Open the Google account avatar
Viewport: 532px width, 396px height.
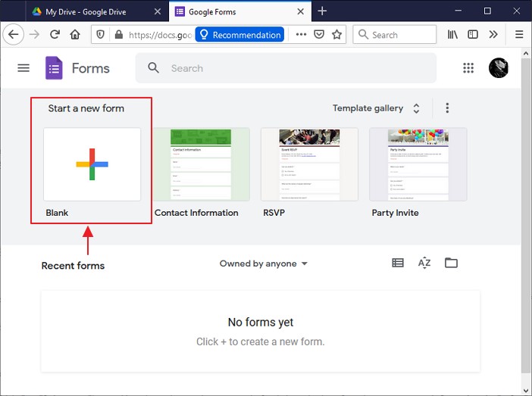pos(499,68)
